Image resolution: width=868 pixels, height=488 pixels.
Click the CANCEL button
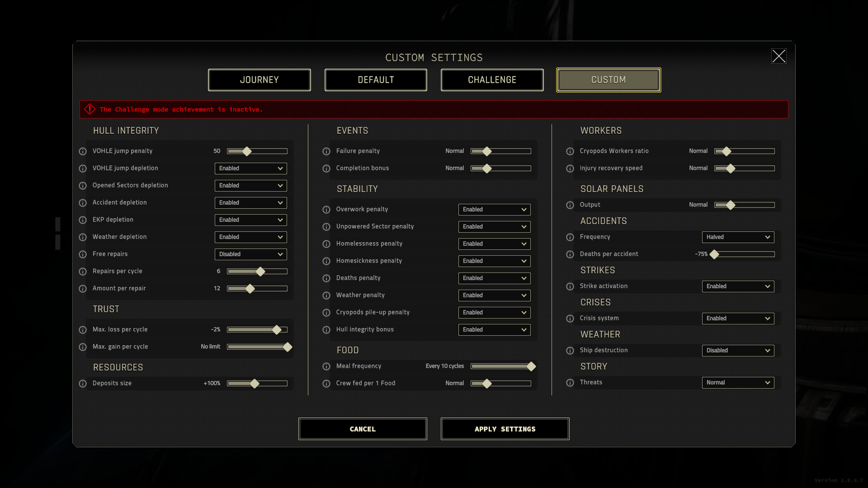point(363,429)
